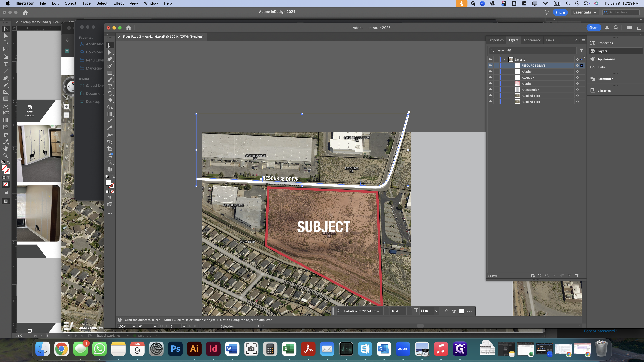This screenshot has height=362, width=644.
Task: Open the artboard number dropdown
Action: [184, 326]
